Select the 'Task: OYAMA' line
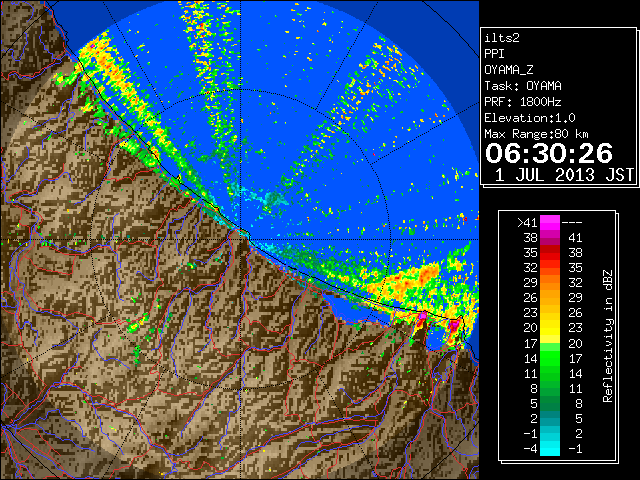The height and width of the screenshot is (480, 640). 523,86
